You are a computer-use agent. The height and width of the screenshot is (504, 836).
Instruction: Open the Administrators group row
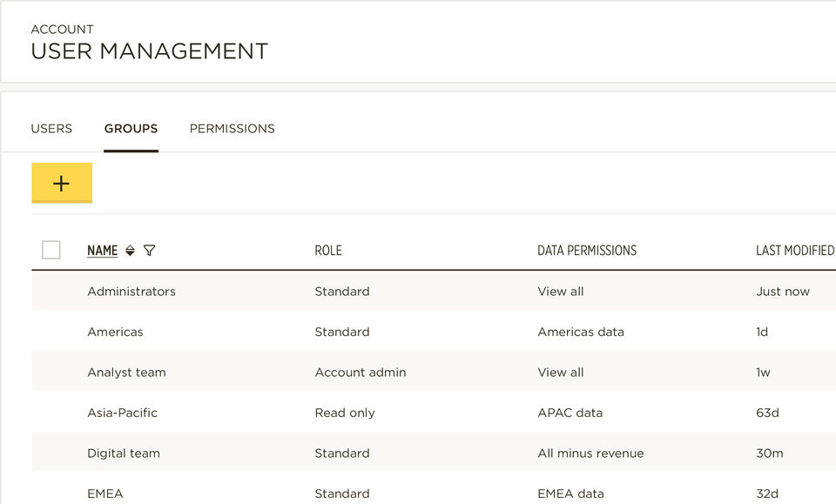coord(131,292)
